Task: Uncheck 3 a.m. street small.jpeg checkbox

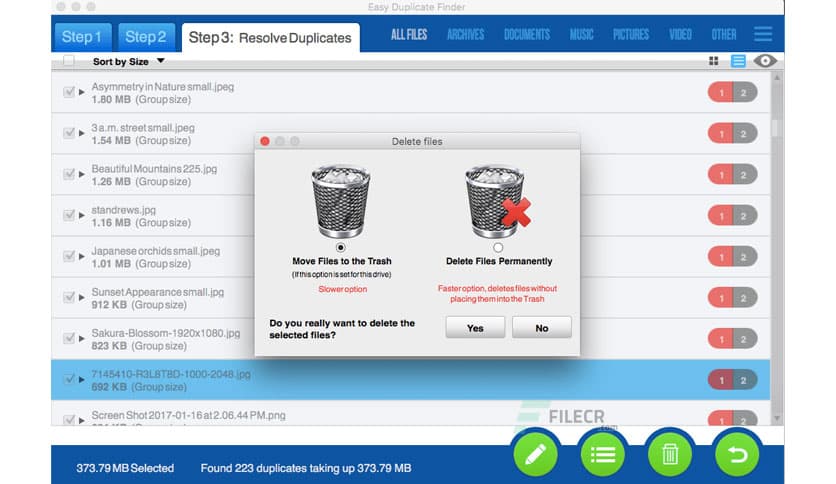Action: click(69, 133)
